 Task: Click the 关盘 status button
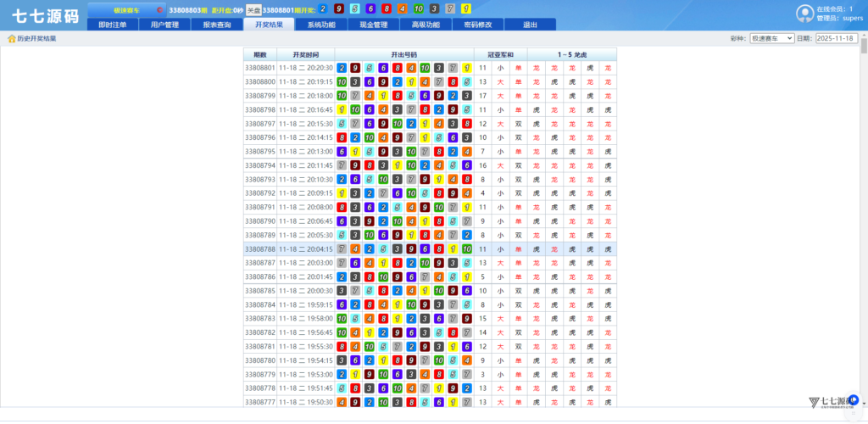click(253, 9)
